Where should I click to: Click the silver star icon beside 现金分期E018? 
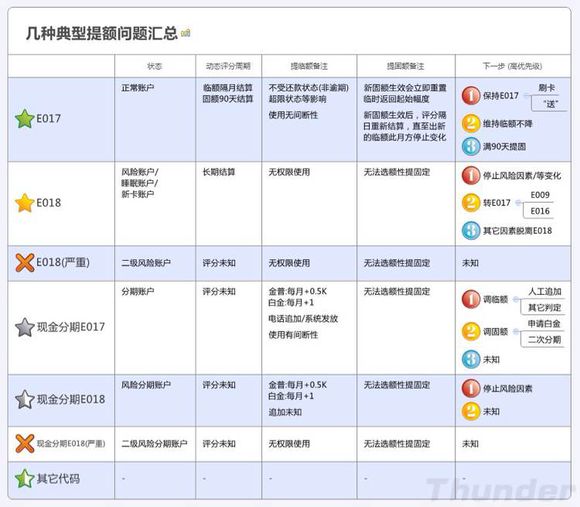tap(24, 399)
